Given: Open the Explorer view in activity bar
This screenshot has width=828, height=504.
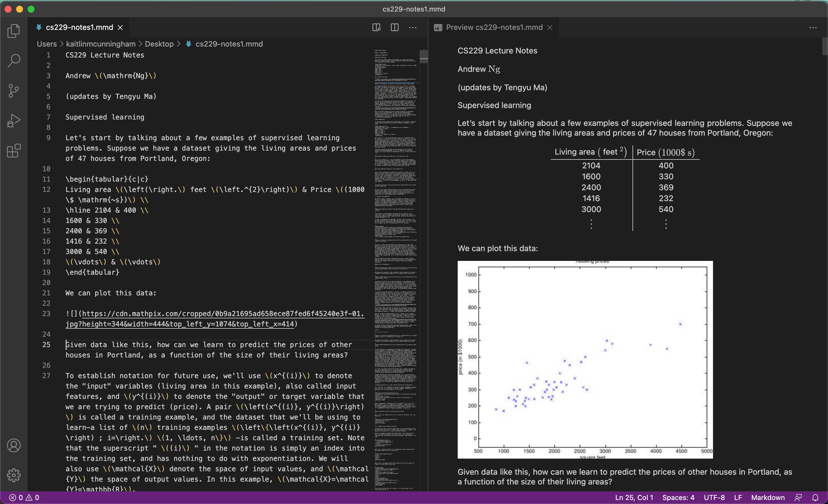Looking at the screenshot, I should pyautogui.click(x=14, y=31).
